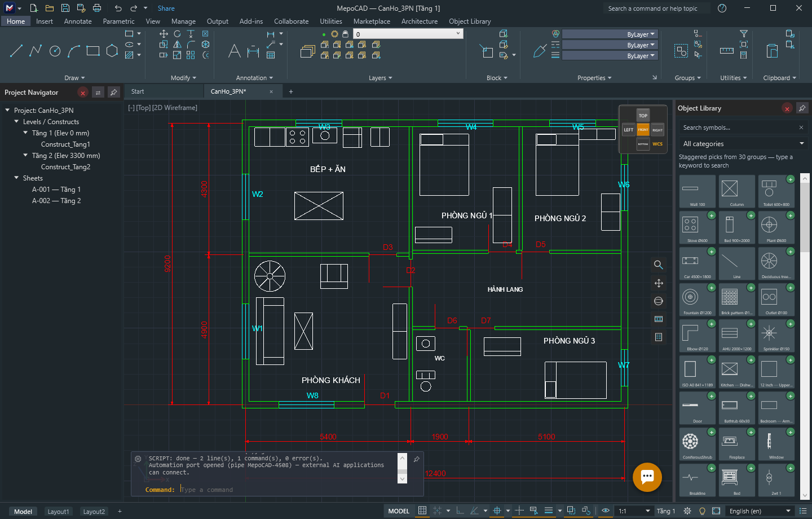Toggle snap mode in status bar
The width and height of the screenshot is (812, 519).
tap(437, 511)
